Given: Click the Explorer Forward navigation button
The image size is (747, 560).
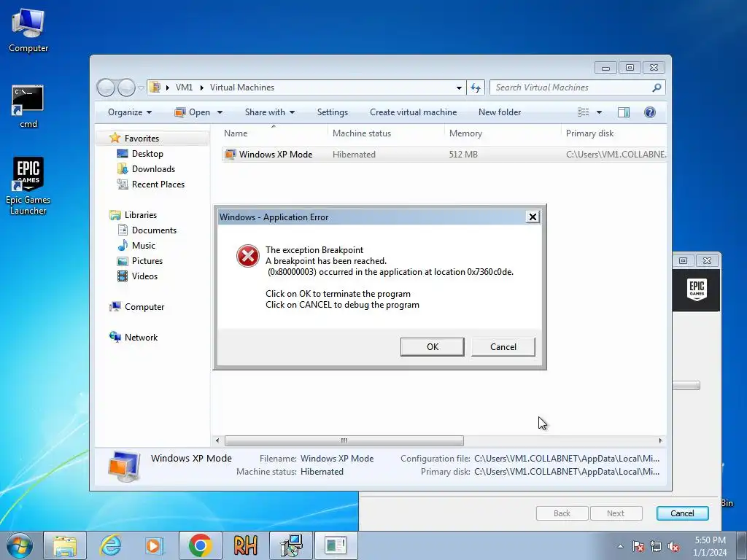Looking at the screenshot, I should 126,87.
